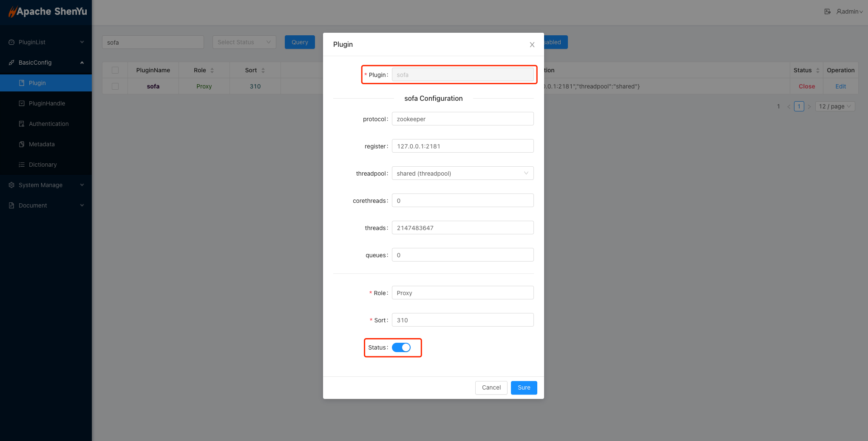The height and width of the screenshot is (441, 868).
Task: Click the Authentication icon in sidebar
Action: click(x=22, y=124)
